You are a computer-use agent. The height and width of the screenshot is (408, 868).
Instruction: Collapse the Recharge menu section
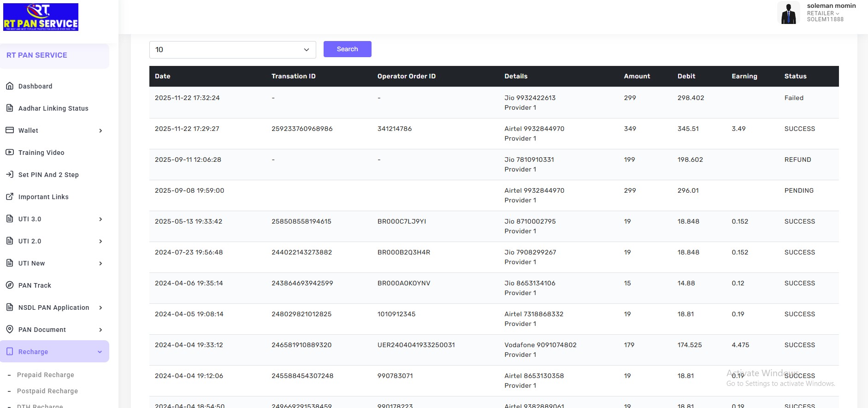(x=100, y=352)
